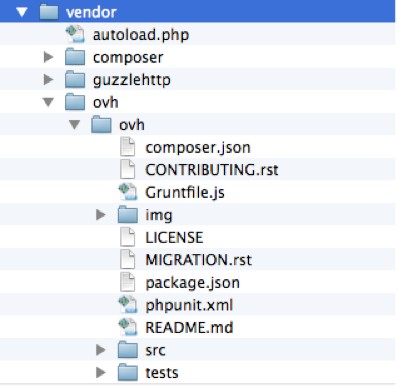Click the nested ovh folder icon
This screenshot has height=387, width=397.
click(x=101, y=125)
